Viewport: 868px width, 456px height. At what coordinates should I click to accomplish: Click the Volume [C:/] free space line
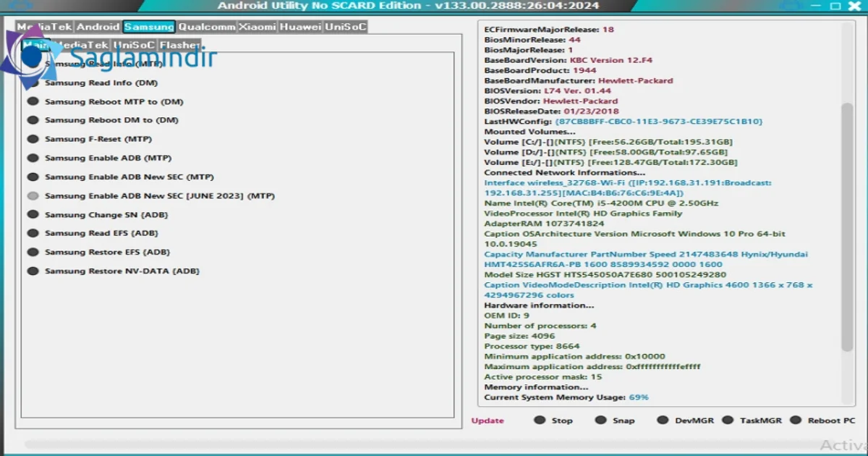tap(608, 142)
